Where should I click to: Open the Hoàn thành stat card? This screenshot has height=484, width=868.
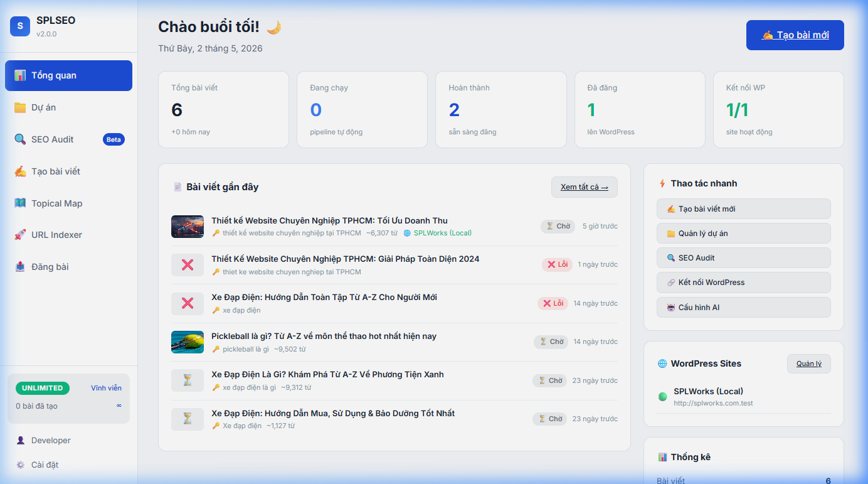click(x=501, y=109)
